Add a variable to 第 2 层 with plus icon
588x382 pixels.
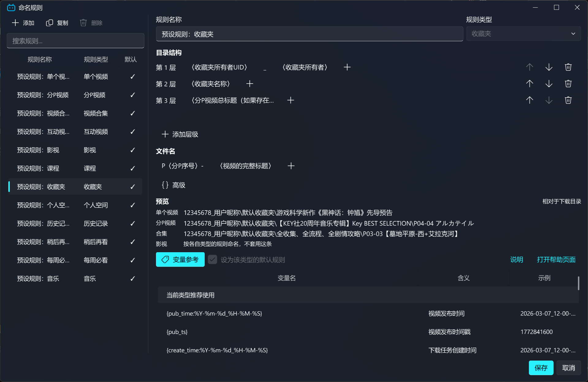click(250, 84)
